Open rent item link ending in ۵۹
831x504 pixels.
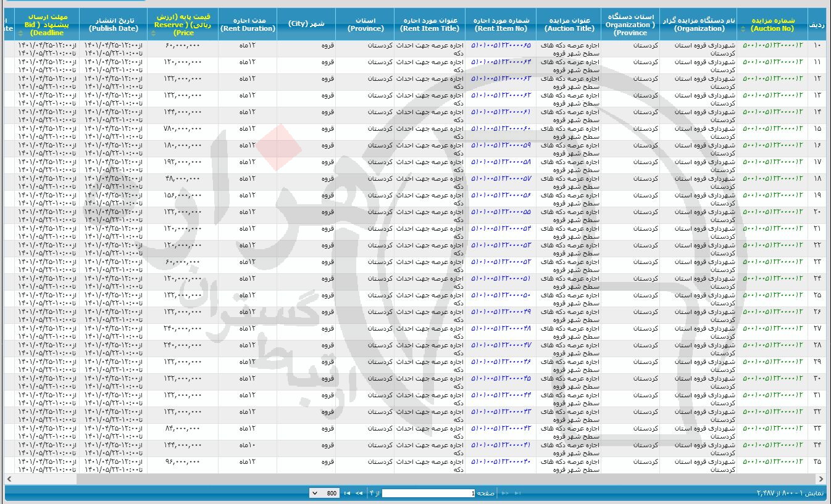pos(501,145)
